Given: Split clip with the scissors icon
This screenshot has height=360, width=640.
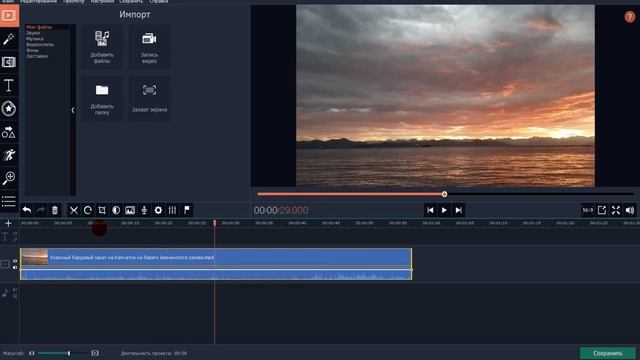Looking at the screenshot, I should [x=74, y=210].
